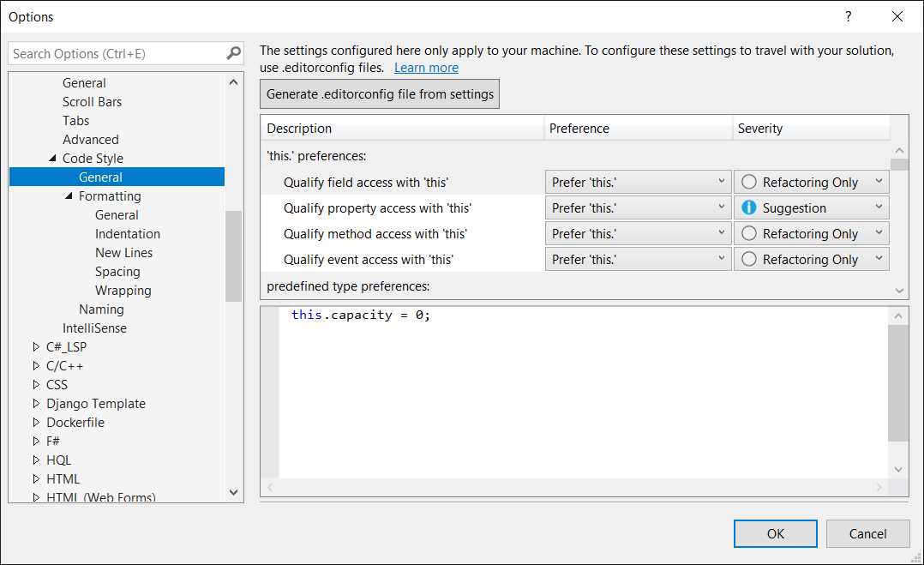Viewport: 924px width, 565px height.
Task: Click the blue Suggestion info icon
Action: click(749, 207)
